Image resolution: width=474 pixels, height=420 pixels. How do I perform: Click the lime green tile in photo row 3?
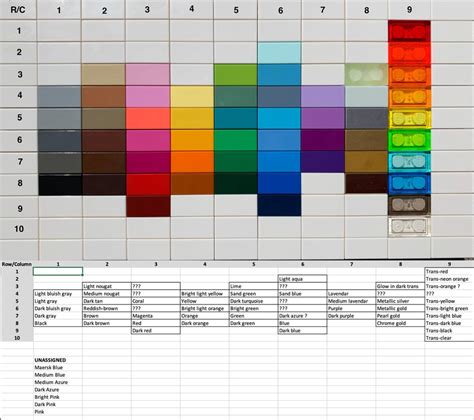coord(235,75)
